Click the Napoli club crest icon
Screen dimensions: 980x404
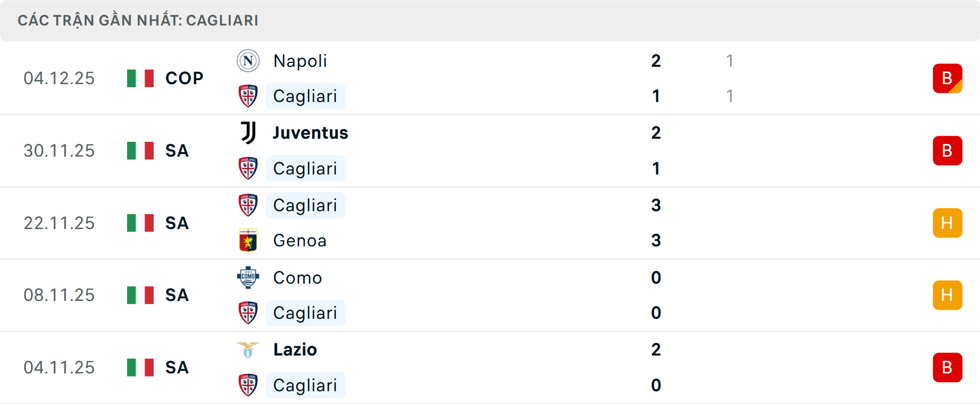pos(248,61)
